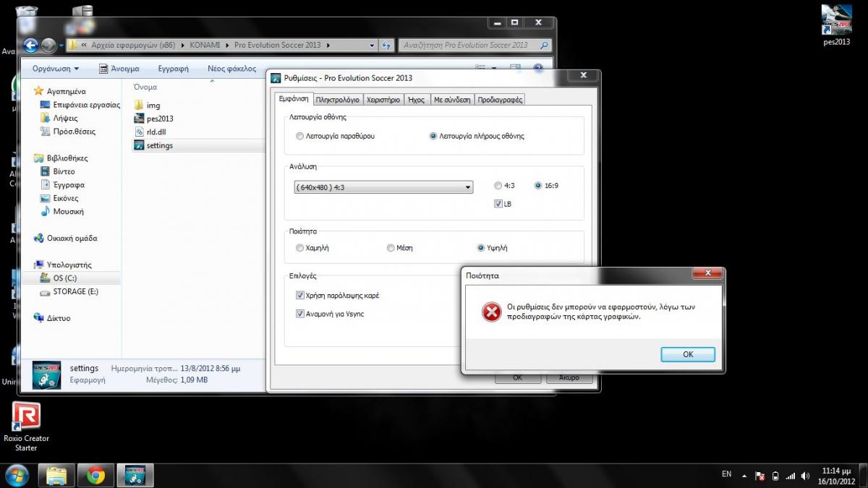Set quality to Μέση

400,248
